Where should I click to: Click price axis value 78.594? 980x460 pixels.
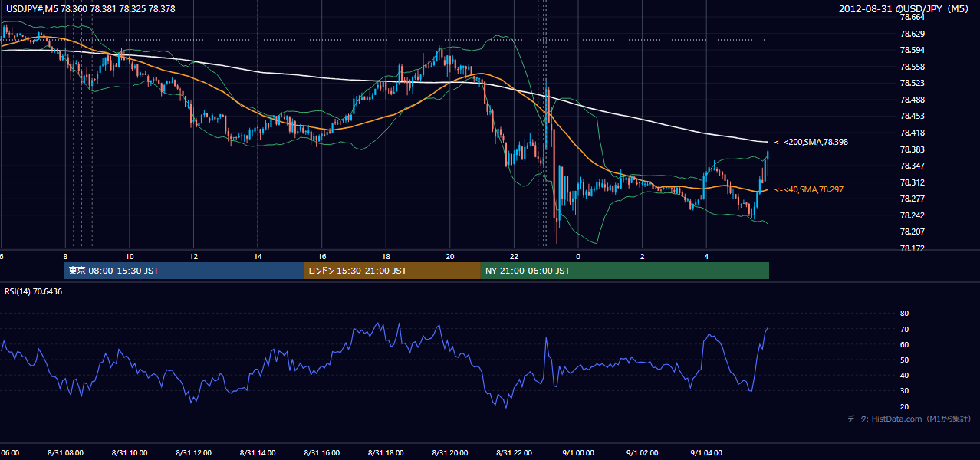[x=911, y=50]
